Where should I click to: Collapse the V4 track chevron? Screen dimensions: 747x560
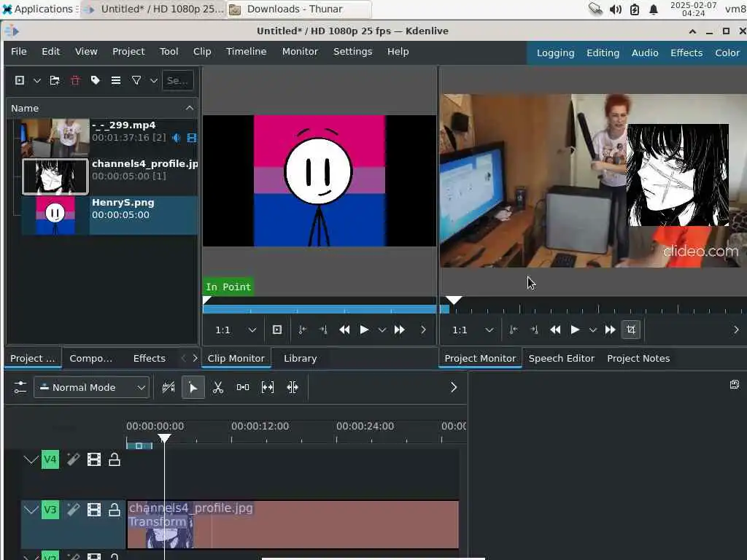click(31, 459)
